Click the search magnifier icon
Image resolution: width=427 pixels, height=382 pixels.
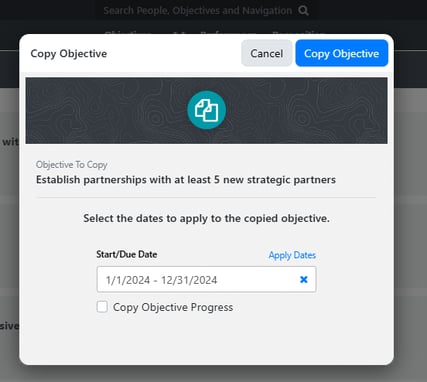tap(303, 11)
